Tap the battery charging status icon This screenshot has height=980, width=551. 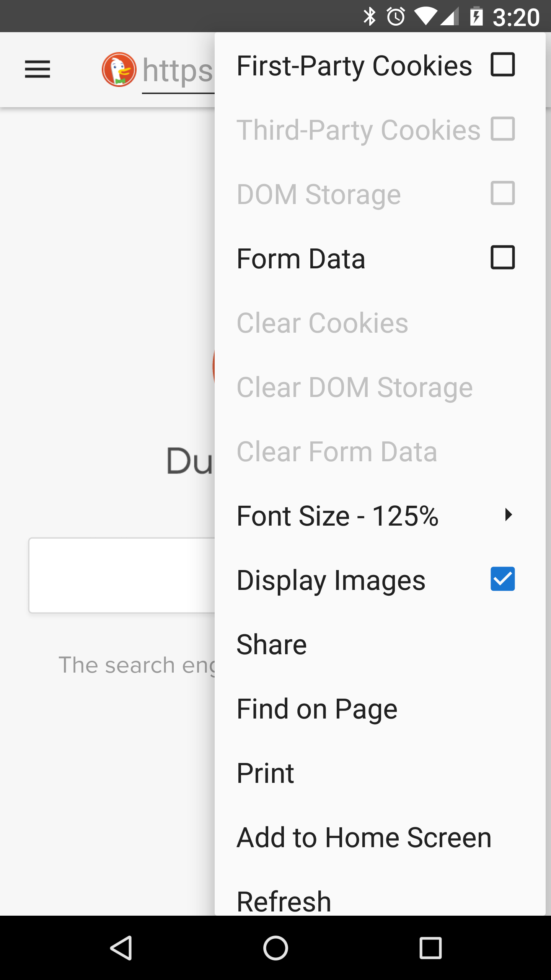[476, 16]
